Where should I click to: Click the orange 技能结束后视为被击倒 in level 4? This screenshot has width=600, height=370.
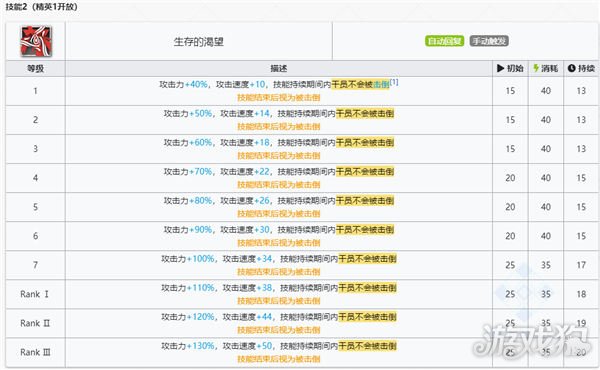[x=279, y=185]
